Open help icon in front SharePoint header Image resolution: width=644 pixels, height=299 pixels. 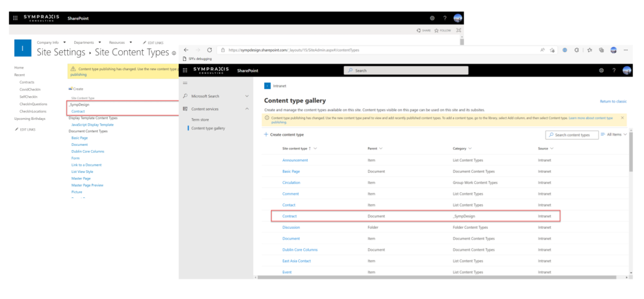click(614, 70)
